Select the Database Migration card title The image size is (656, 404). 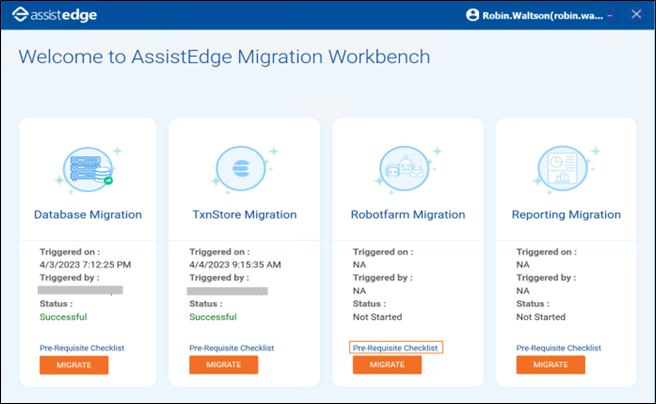coord(88,215)
